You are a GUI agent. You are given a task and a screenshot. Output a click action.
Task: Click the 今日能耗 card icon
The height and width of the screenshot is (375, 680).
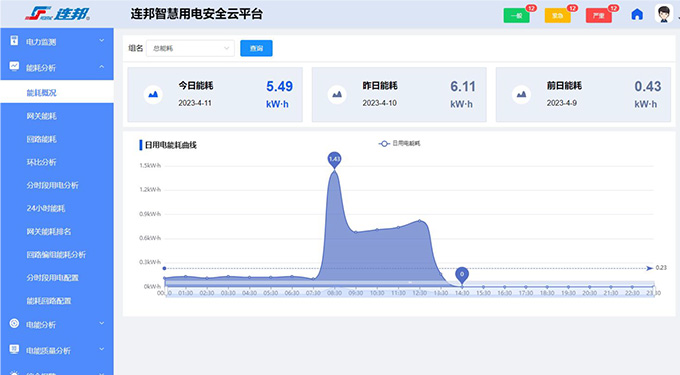(x=153, y=95)
